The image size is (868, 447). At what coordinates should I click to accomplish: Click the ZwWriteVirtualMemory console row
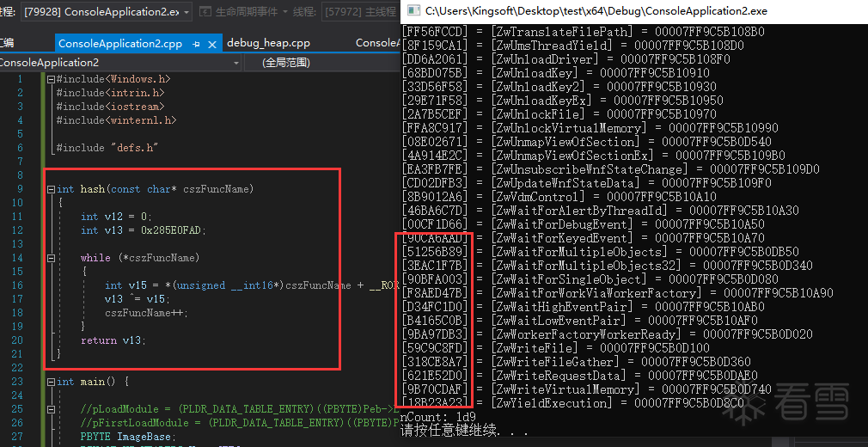pyautogui.click(x=587, y=389)
